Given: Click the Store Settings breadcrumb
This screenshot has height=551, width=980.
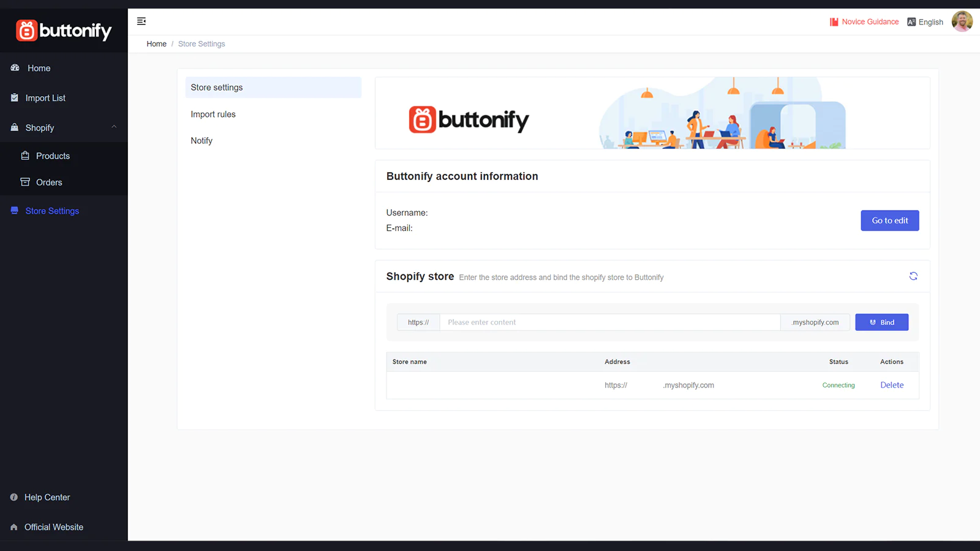Looking at the screenshot, I should [202, 44].
